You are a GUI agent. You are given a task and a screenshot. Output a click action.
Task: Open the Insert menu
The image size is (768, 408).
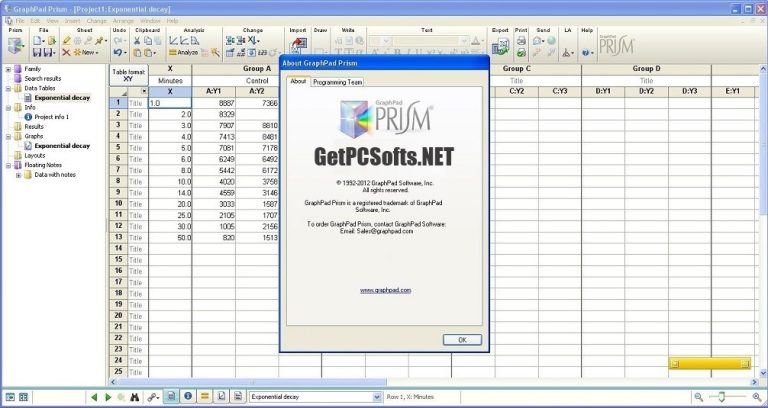click(72, 21)
